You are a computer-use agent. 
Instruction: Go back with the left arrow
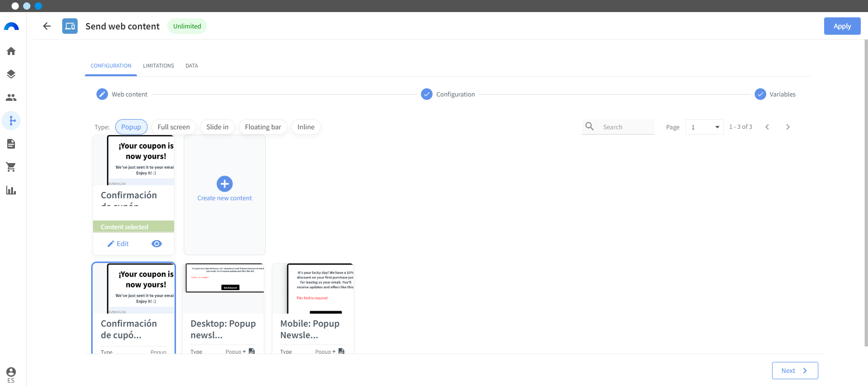click(x=47, y=26)
